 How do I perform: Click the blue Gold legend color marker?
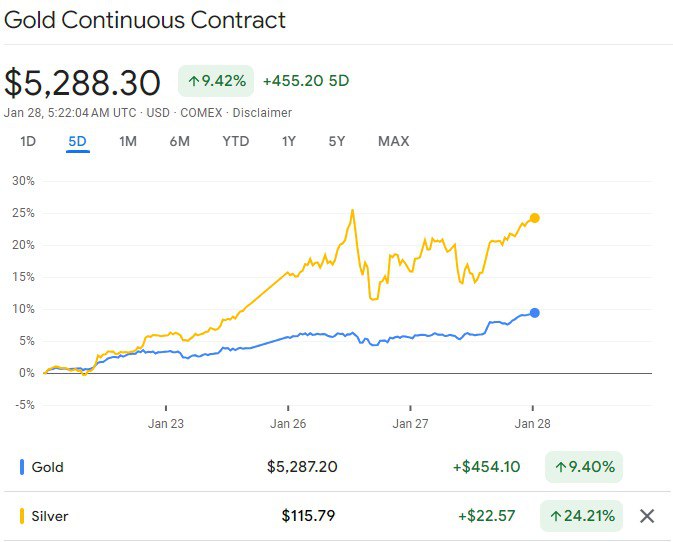pos(22,467)
